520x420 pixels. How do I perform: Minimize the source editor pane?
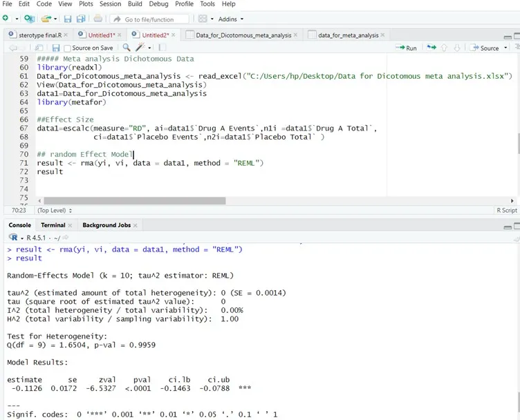508,36
